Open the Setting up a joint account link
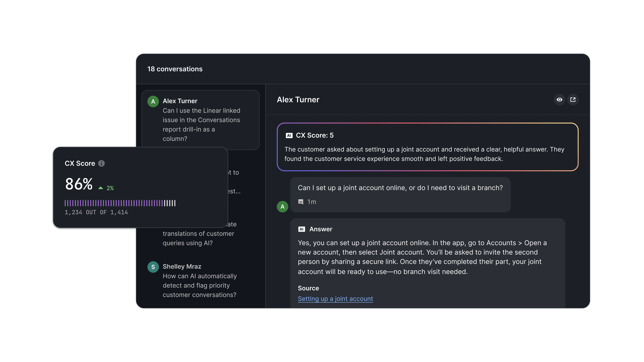The width and height of the screenshot is (644, 362). coord(335,299)
